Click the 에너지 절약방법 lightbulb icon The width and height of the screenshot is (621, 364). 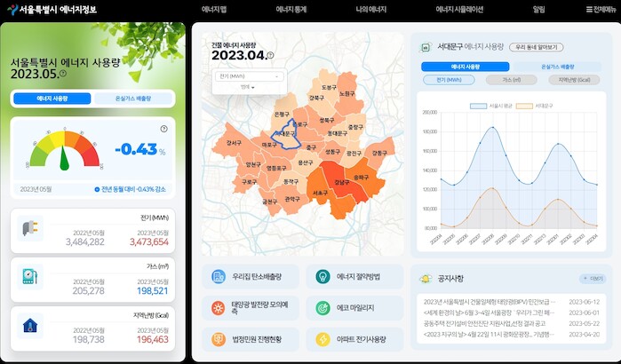pos(322,278)
